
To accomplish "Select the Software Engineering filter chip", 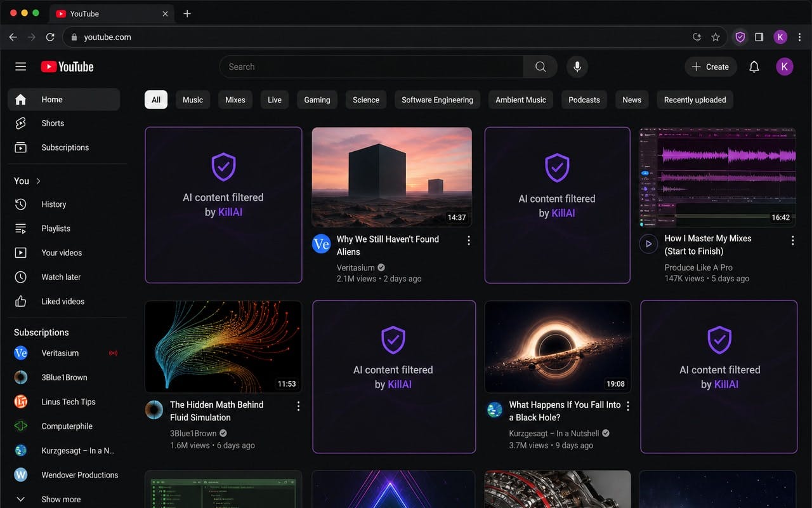I will [438, 100].
